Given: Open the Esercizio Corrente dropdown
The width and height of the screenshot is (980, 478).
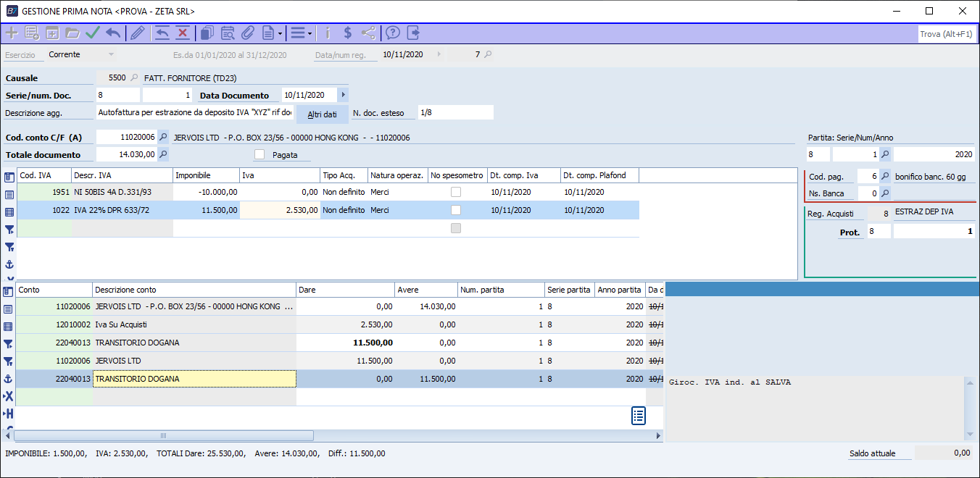Looking at the screenshot, I should click(x=111, y=54).
